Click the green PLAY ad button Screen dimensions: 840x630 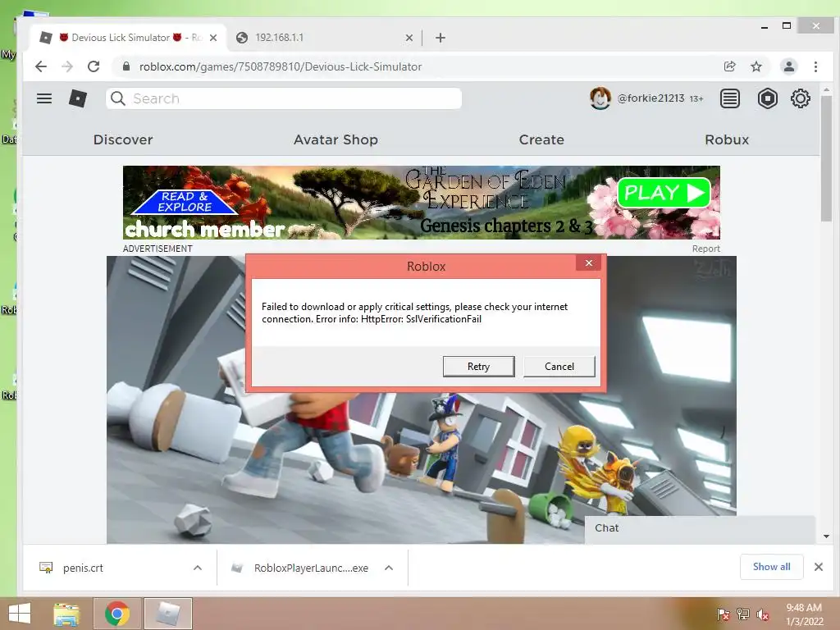[664, 193]
